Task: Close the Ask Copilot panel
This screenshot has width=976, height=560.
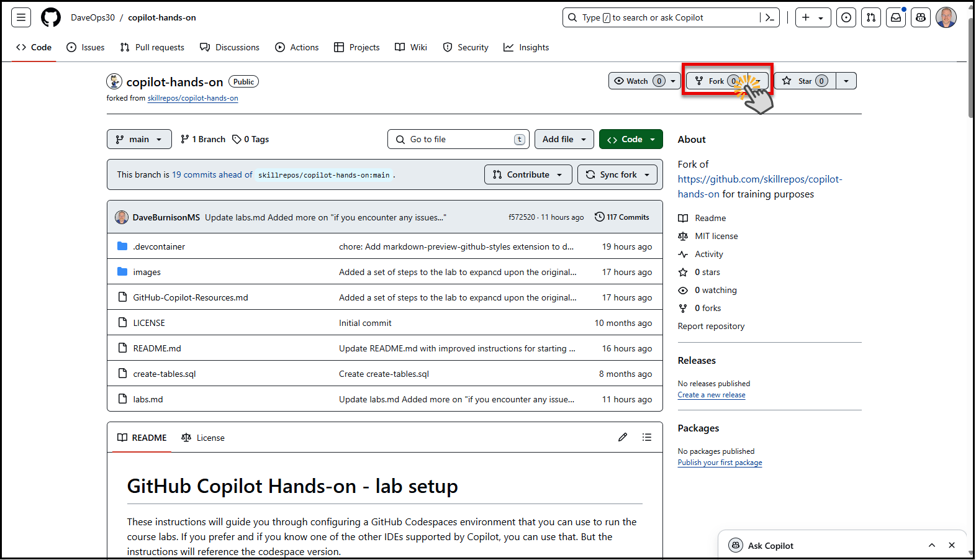Action: (952, 545)
